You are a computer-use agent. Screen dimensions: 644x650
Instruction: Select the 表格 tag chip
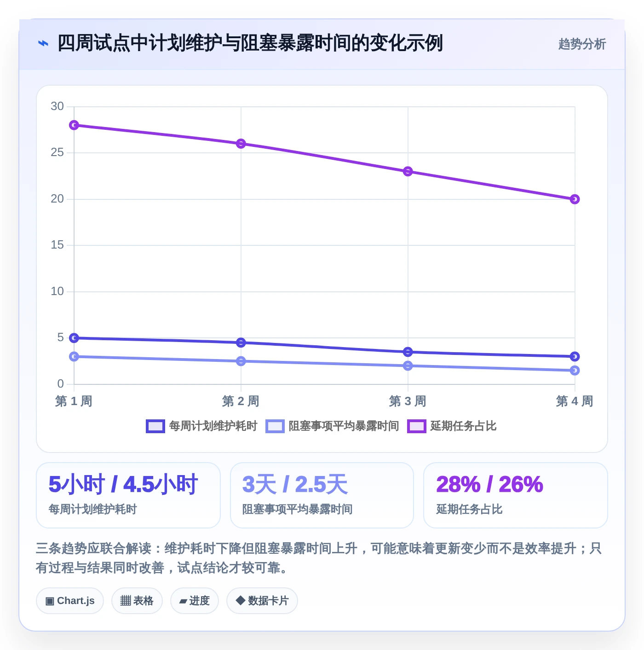[x=137, y=601]
